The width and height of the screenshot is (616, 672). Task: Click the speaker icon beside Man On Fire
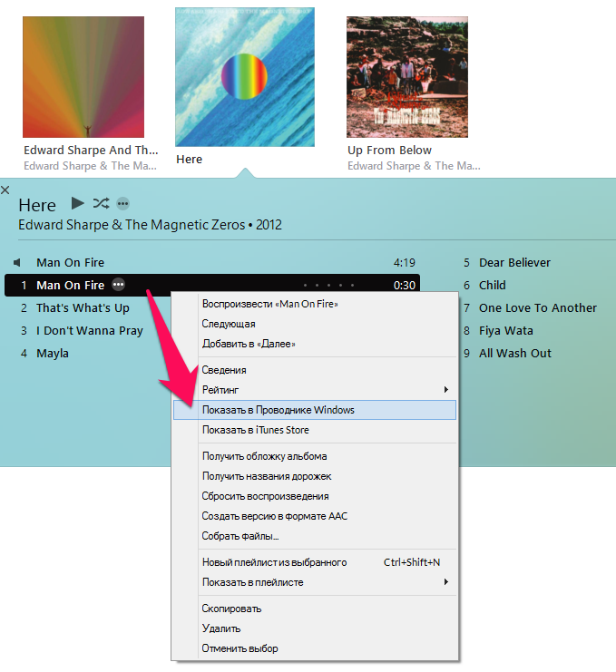coord(17,262)
